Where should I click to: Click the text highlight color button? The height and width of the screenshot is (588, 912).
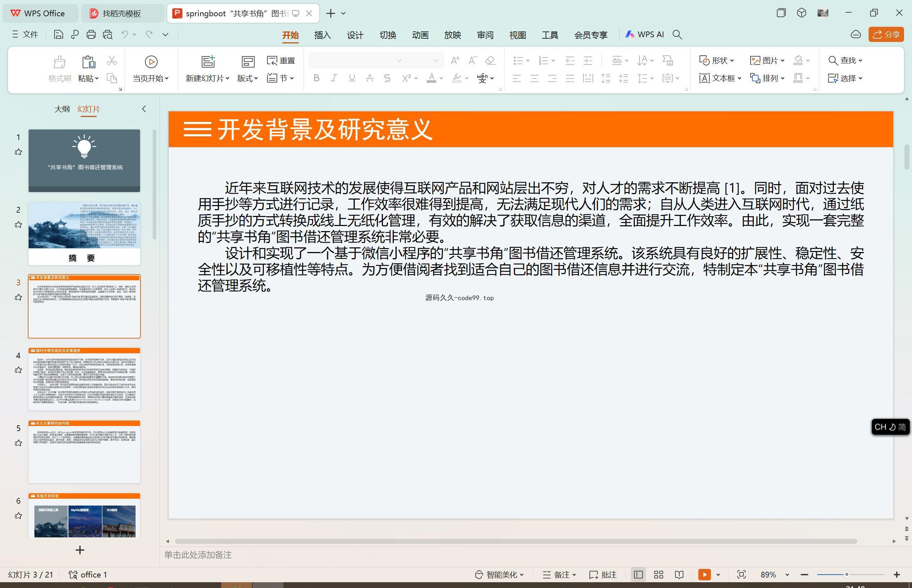[x=457, y=78]
